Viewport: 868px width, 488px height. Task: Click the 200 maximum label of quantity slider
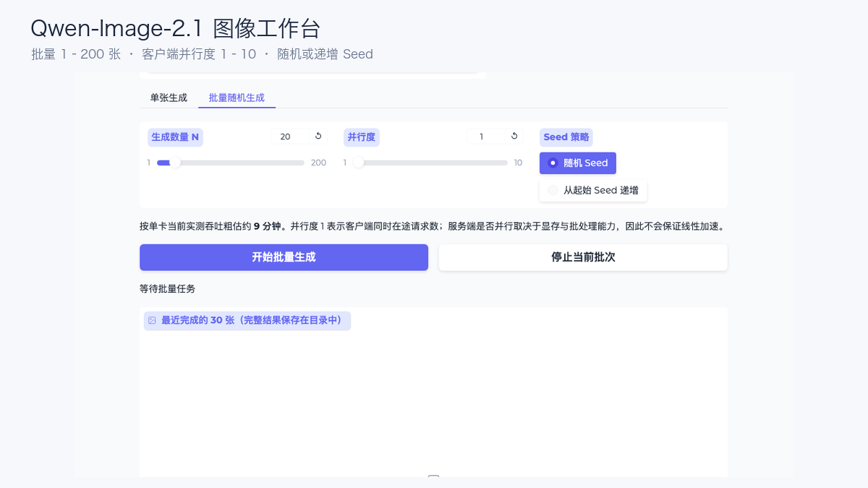pyautogui.click(x=318, y=163)
